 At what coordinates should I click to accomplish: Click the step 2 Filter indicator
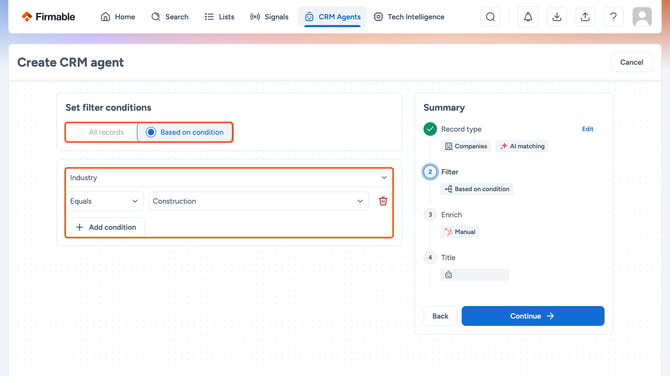(430, 172)
